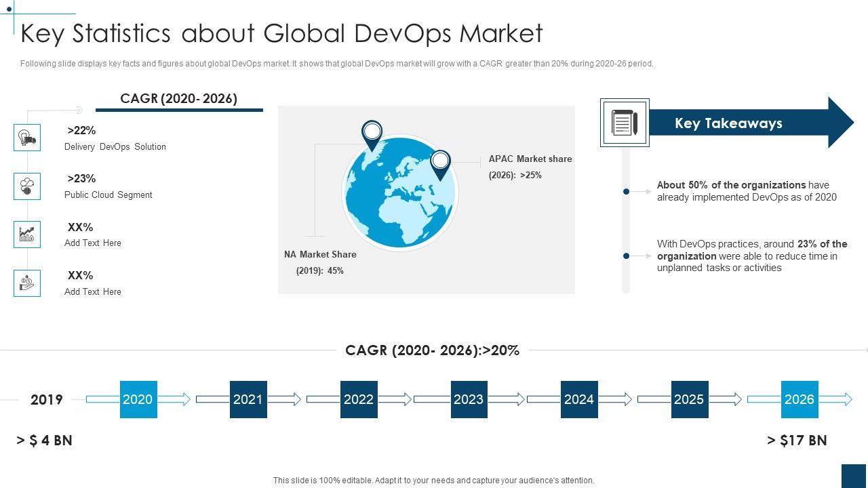Select the '>23%' value

(81, 179)
